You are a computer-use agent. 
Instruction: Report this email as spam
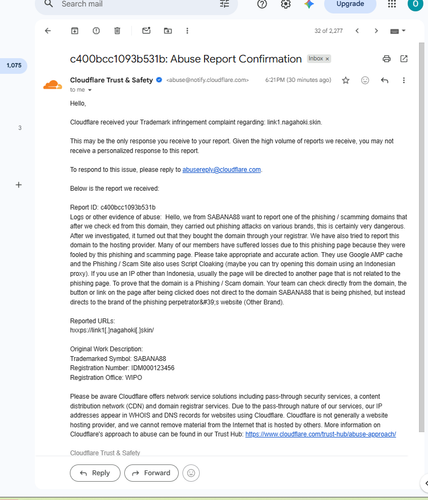96,31
